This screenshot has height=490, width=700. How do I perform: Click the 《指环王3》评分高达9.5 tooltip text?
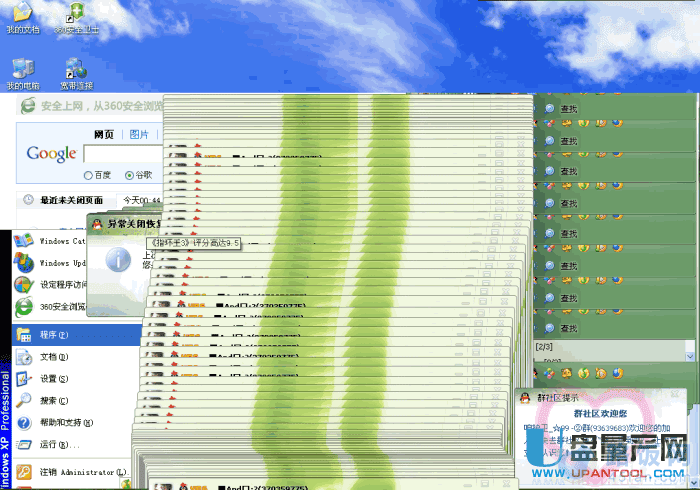click(x=195, y=243)
